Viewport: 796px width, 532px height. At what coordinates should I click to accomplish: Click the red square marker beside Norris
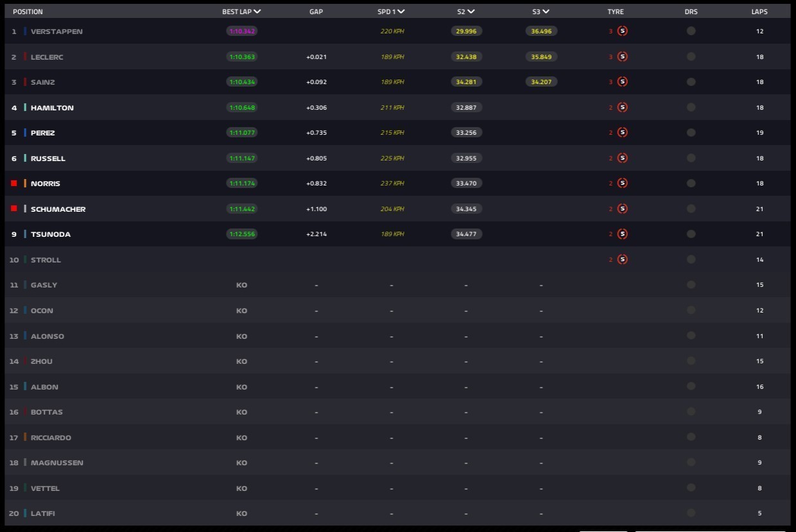coord(13,183)
